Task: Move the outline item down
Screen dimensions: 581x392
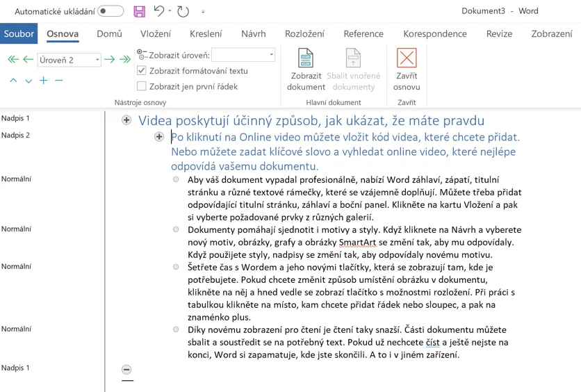Action: pos(28,81)
